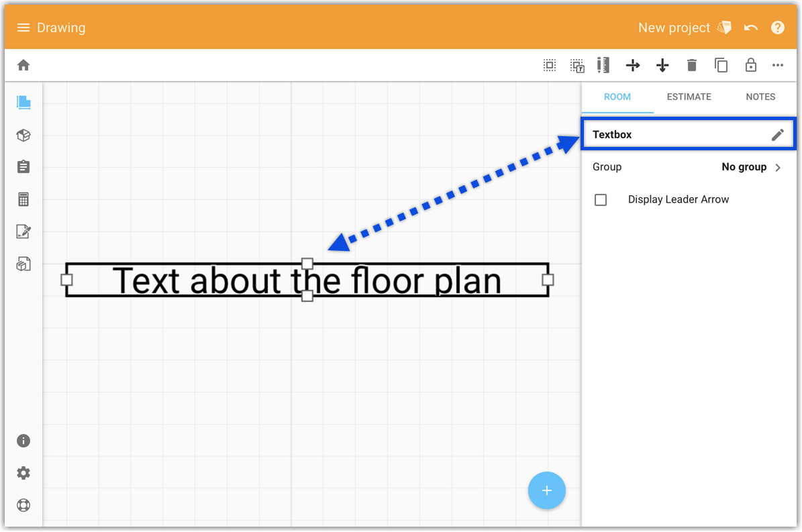Open the clipboard sidebar icon

[x=23, y=166]
